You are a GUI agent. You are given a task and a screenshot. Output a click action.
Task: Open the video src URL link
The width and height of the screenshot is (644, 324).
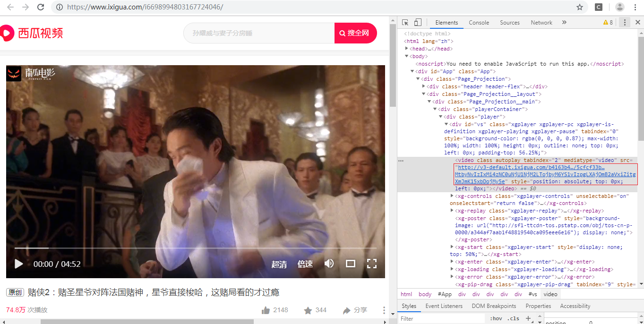pos(545,174)
